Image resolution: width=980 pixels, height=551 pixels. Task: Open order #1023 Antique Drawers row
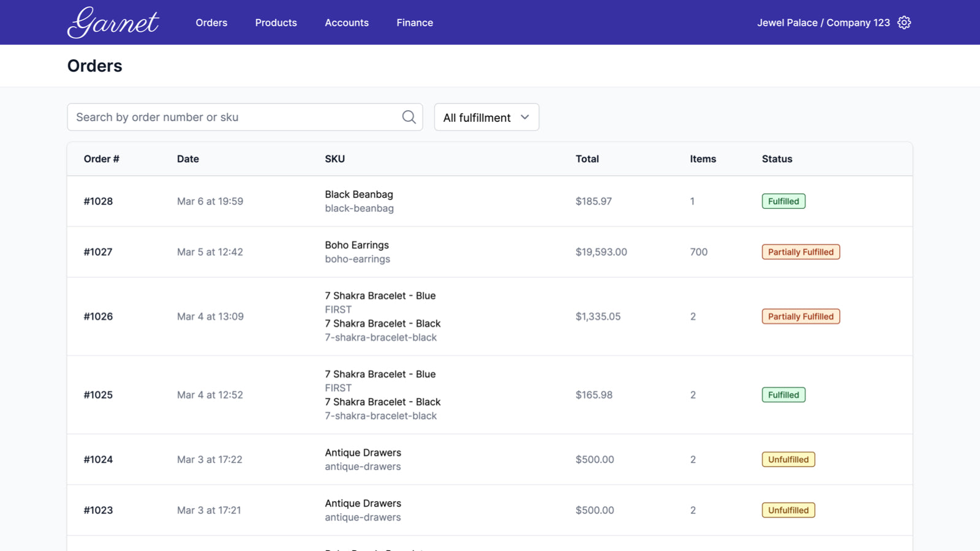pyautogui.click(x=98, y=510)
